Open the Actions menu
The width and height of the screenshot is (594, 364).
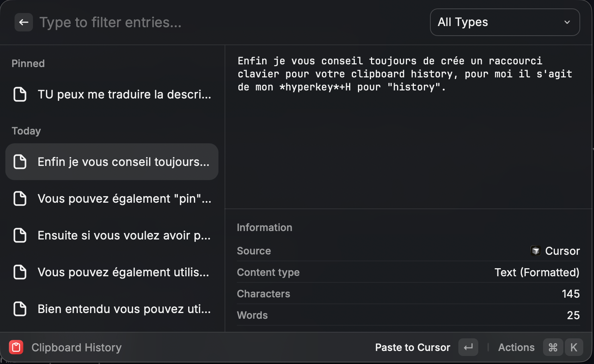point(516,348)
